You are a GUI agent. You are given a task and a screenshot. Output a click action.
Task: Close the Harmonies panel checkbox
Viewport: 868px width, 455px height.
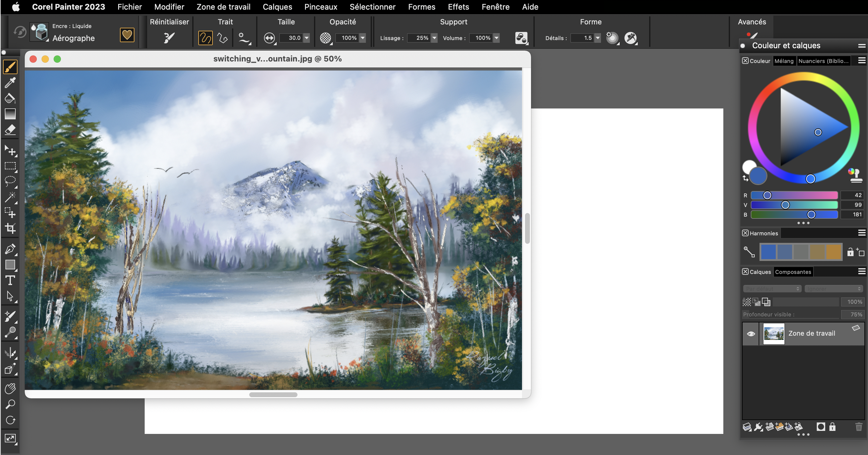[745, 233]
